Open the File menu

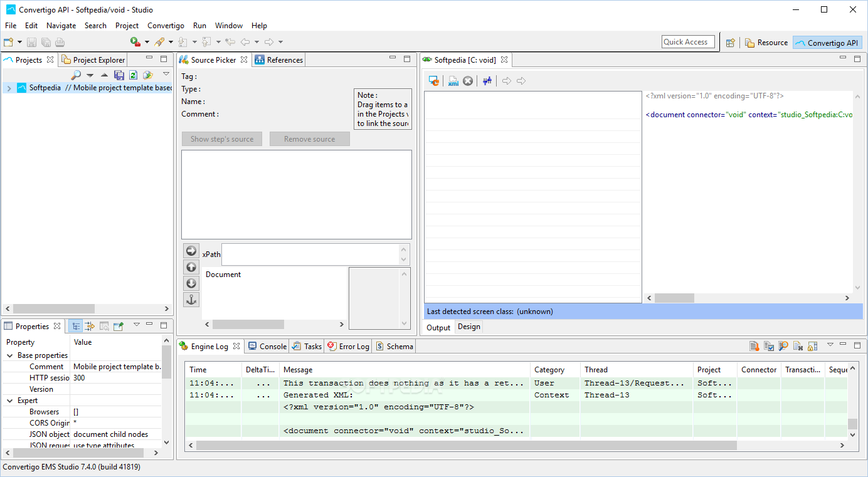tap(11, 26)
